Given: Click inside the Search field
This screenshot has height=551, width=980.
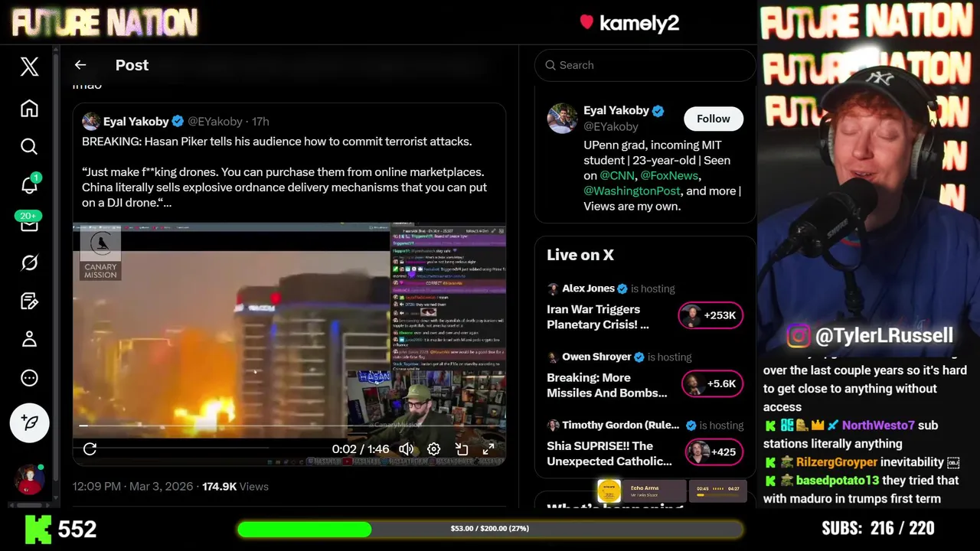Looking at the screenshot, I should pyautogui.click(x=645, y=65).
